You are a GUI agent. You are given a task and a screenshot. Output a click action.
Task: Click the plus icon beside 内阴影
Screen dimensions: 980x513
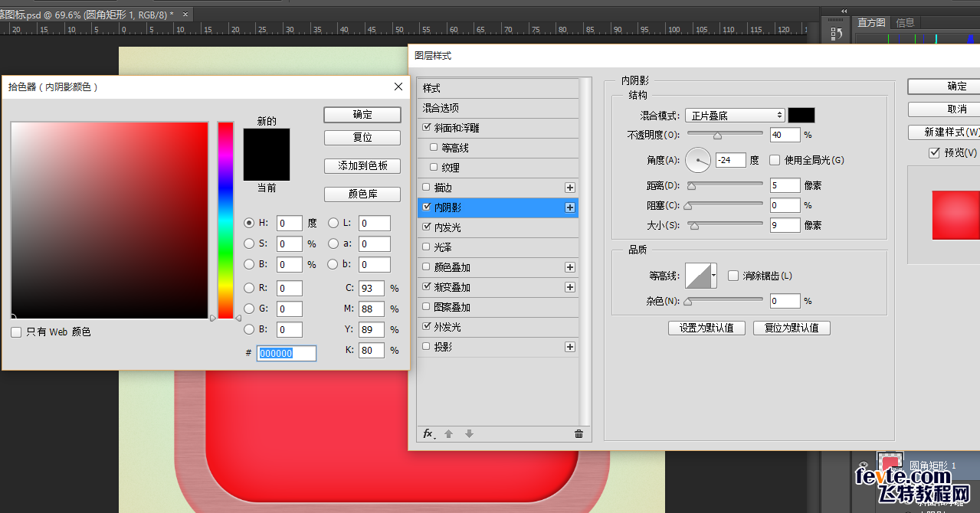(569, 207)
